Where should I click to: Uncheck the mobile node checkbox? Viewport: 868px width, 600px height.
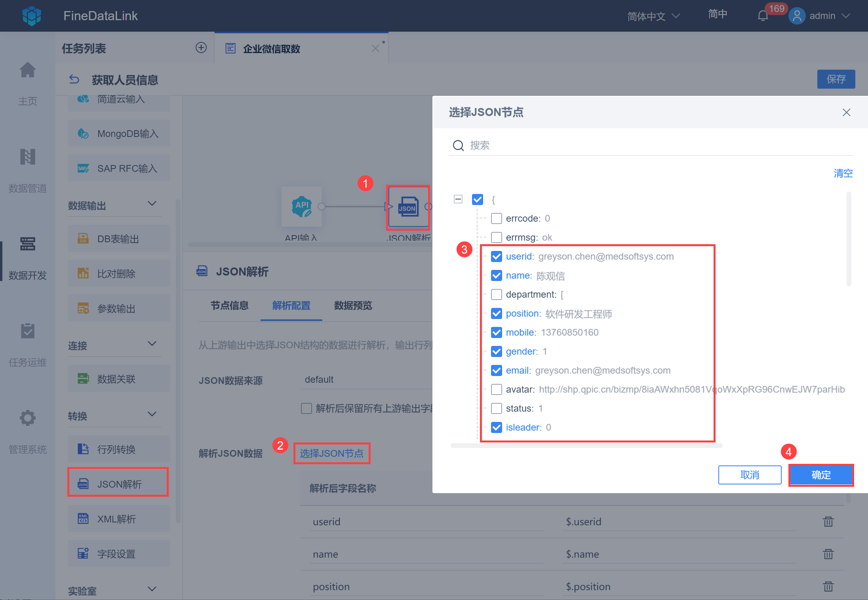pos(496,332)
